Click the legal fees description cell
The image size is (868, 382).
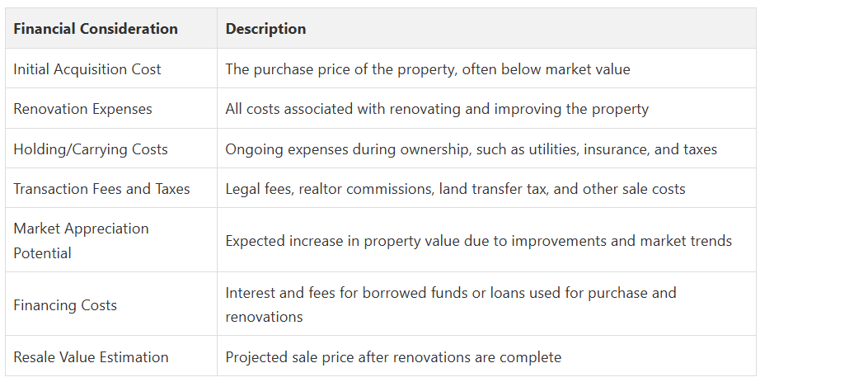pos(455,189)
